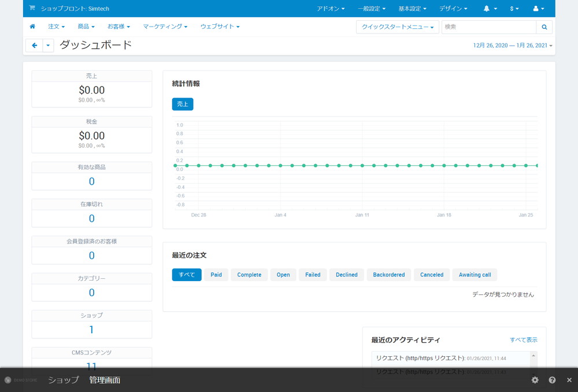Select the 売上 statistics tab
The width and height of the screenshot is (578, 392).
(183, 104)
